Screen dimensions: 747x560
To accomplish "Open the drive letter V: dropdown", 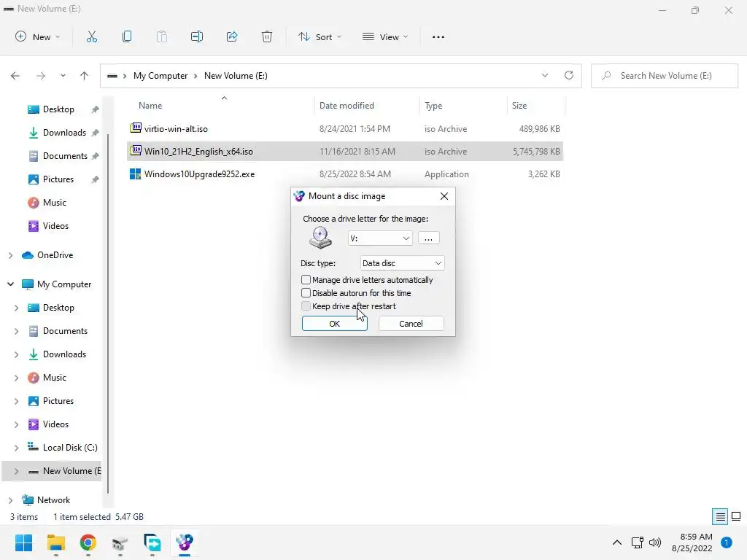I will [x=379, y=238].
